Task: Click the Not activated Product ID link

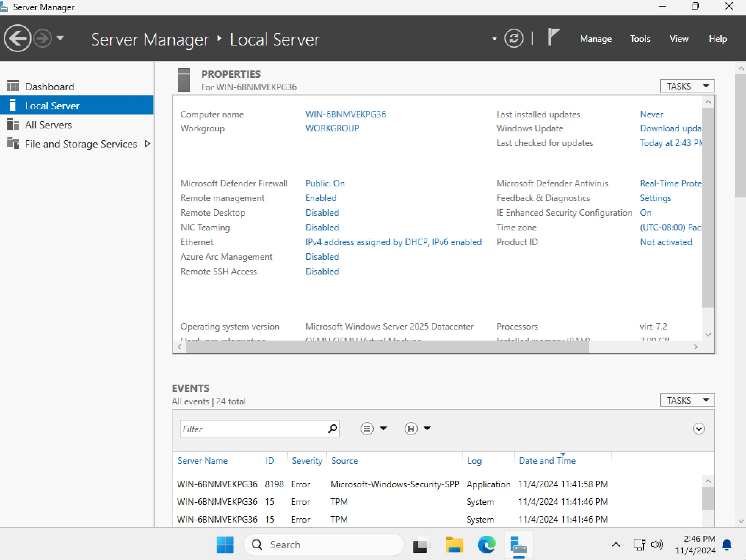Action: tap(666, 242)
